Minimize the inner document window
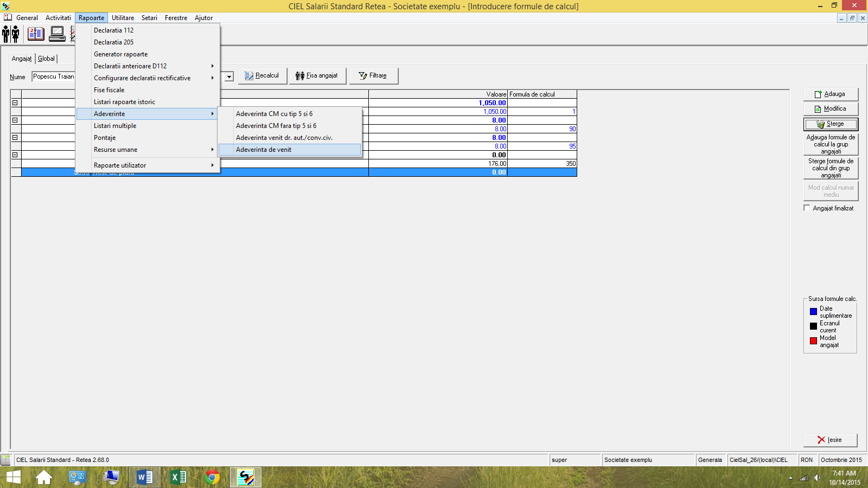Viewport: 868px width, 488px height. pos(841,18)
